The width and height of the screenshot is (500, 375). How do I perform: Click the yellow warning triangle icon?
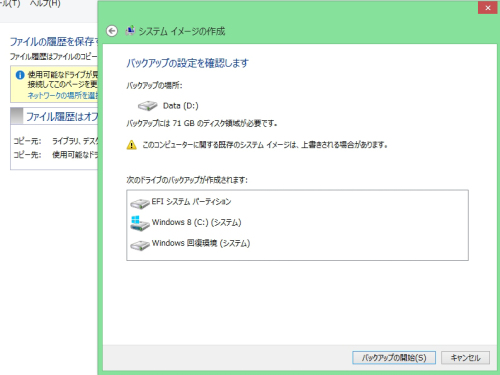coord(132,145)
